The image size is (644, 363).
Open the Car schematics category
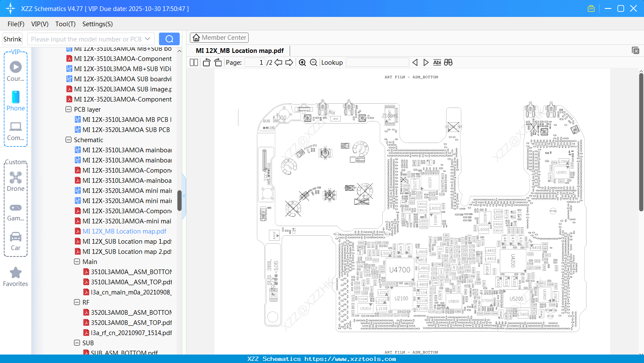(x=16, y=240)
